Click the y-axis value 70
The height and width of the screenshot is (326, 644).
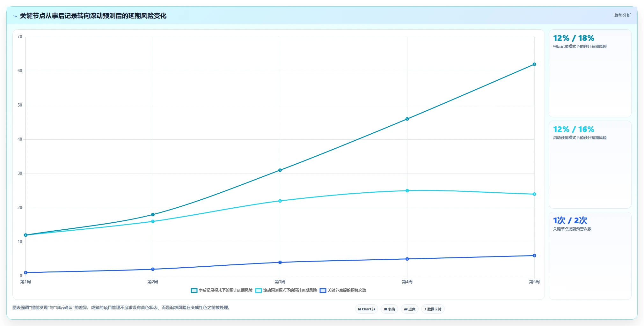pyautogui.click(x=20, y=37)
